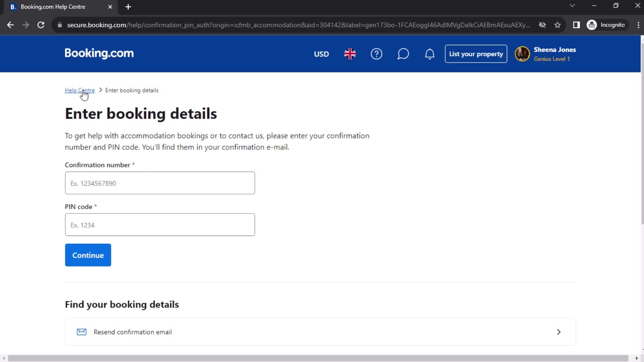The image size is (644, 362).
Task: Open a new browser tab
Action: 128,7
